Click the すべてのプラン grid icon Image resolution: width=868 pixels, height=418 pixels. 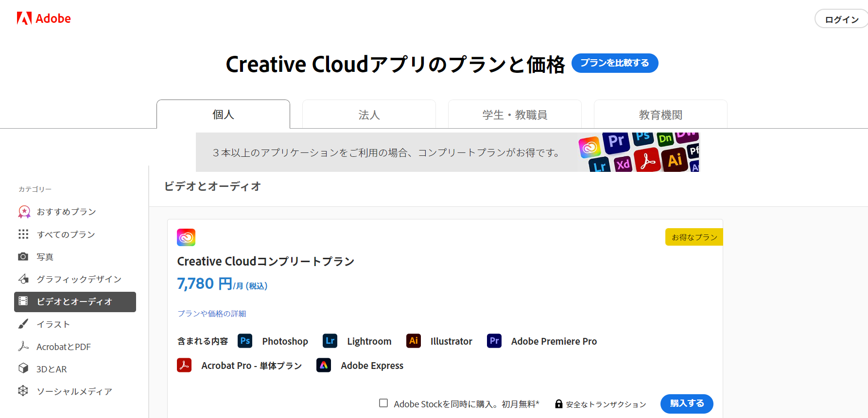point(23,234)
